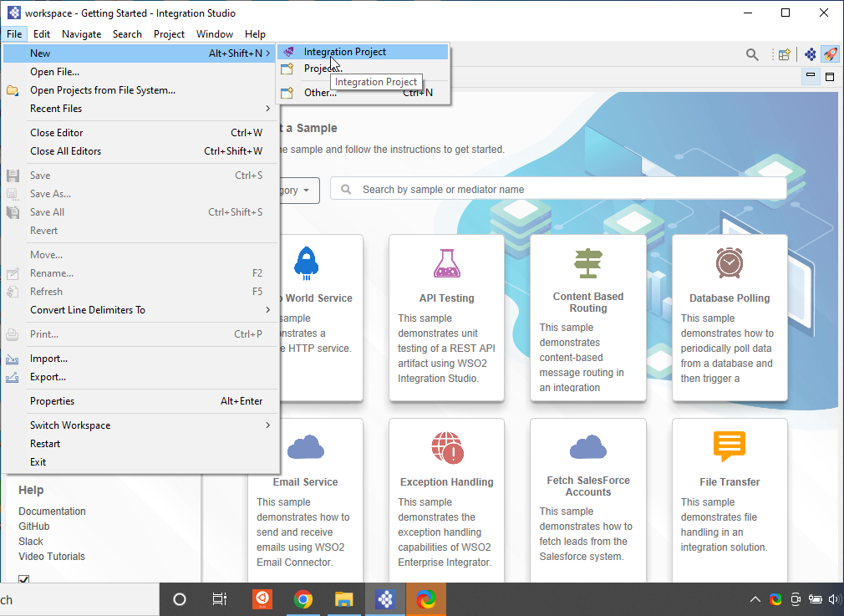Screen dimensions: 844x616
Task: Open the Open Perspective toolbar icon
Action: (x=785, y=54)
